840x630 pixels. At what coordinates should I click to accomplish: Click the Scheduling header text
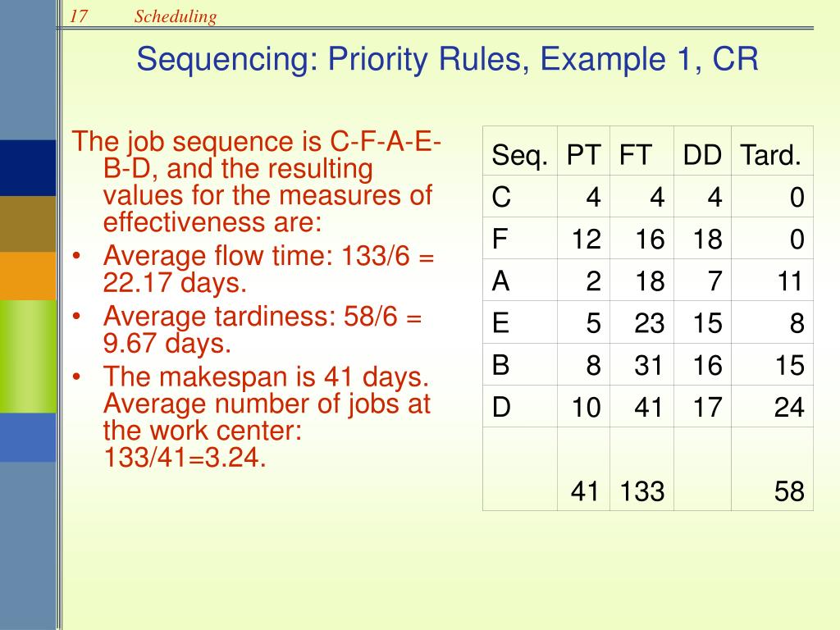pos(176,16)
